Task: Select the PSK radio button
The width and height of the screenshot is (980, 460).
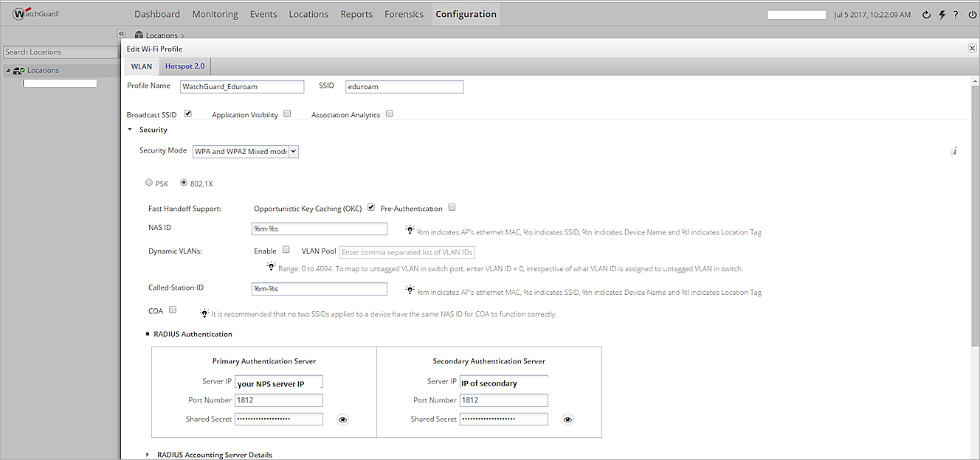Action: point(148,182)
